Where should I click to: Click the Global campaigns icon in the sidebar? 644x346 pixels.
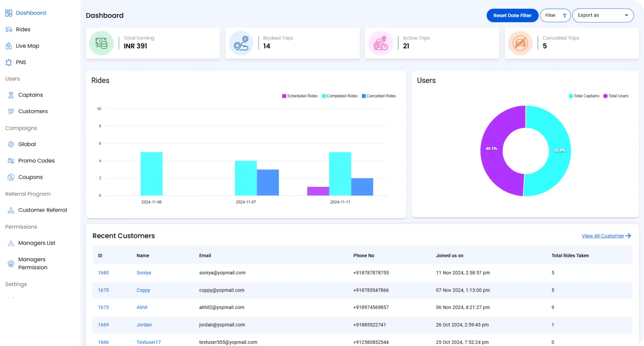point(11,144)
